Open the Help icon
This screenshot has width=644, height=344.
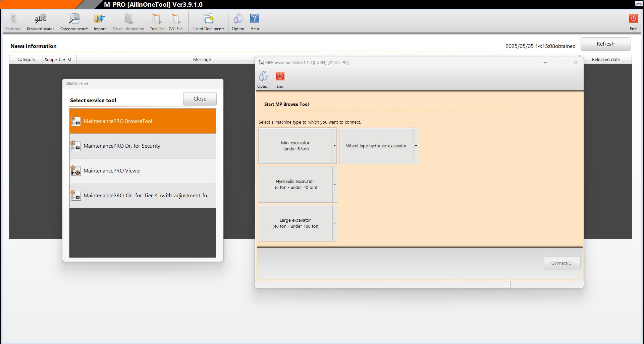[255, 22]
